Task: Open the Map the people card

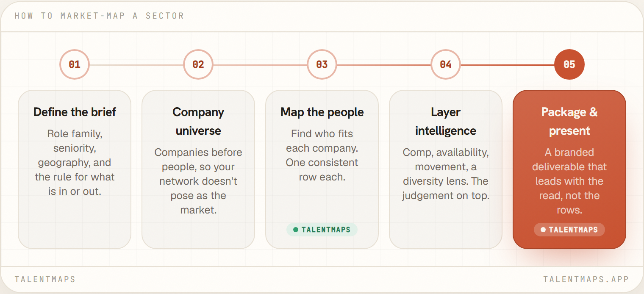Action: (x=322, y=169)
